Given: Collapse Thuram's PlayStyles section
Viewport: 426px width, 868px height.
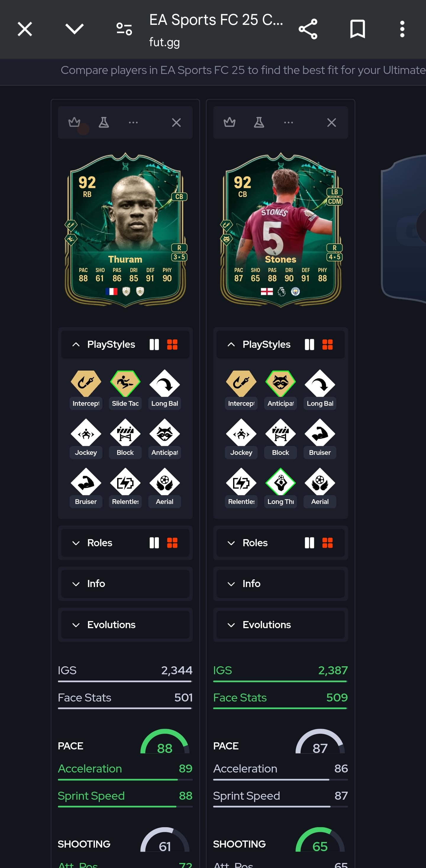Looking at the screenshot, I should click(76, 344).
